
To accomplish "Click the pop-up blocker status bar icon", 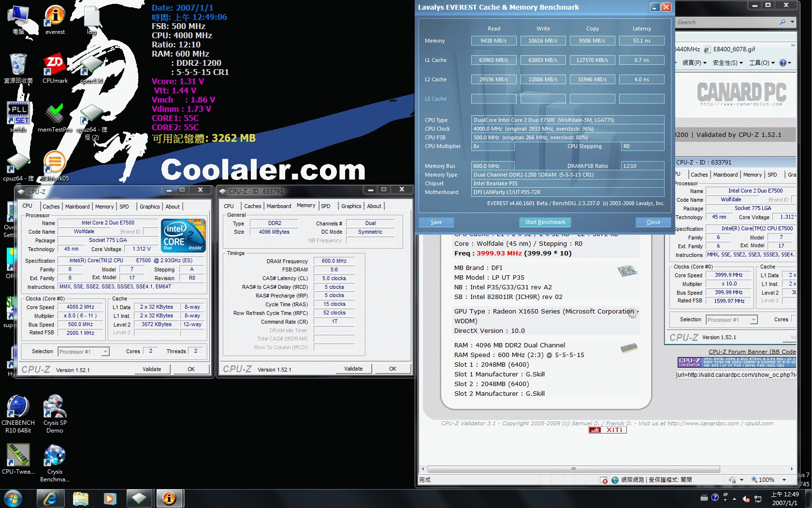I will [x=604, y=480].
